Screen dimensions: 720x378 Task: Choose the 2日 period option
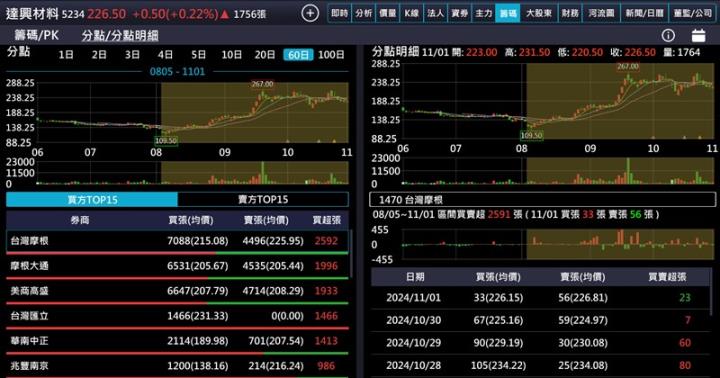tap(99, 55)
